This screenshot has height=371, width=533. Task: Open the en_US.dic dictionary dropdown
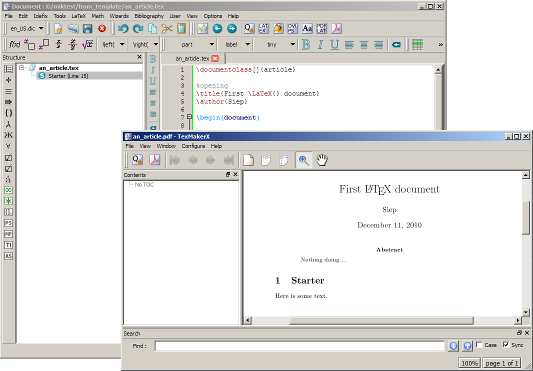(x=27, y=29)
